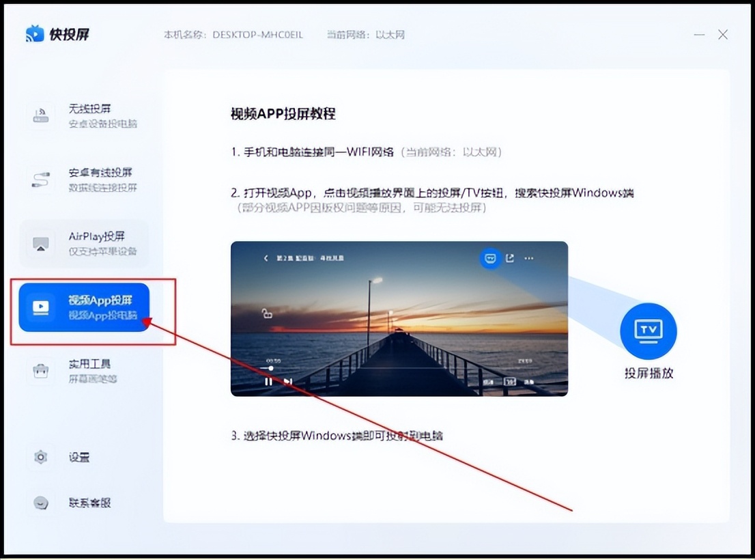Pause the video playback

pyautogui.click(x=268, y=382)
